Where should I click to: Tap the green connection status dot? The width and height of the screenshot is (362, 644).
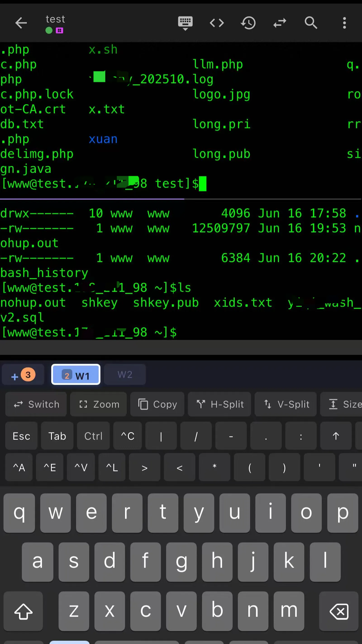pyautogui.click(x=49, y=31)
